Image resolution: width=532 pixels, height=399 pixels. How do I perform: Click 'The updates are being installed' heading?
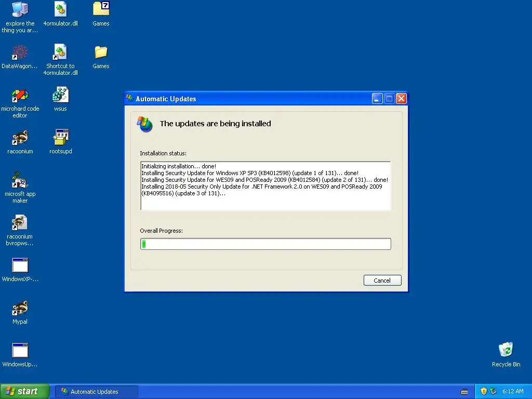[x=216, y=124]
